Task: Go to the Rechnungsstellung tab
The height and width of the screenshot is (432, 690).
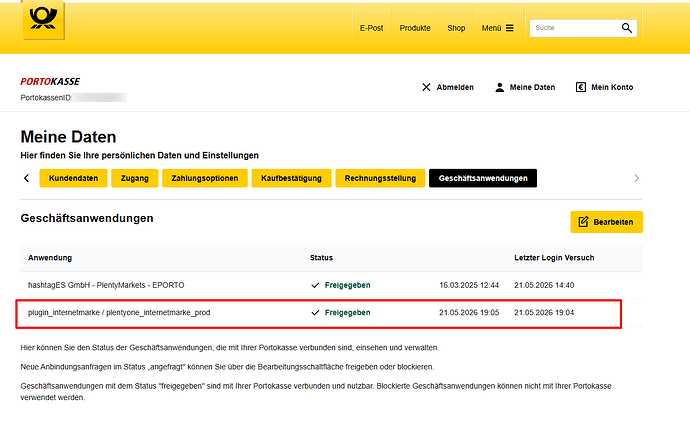Action: (380, 178)
